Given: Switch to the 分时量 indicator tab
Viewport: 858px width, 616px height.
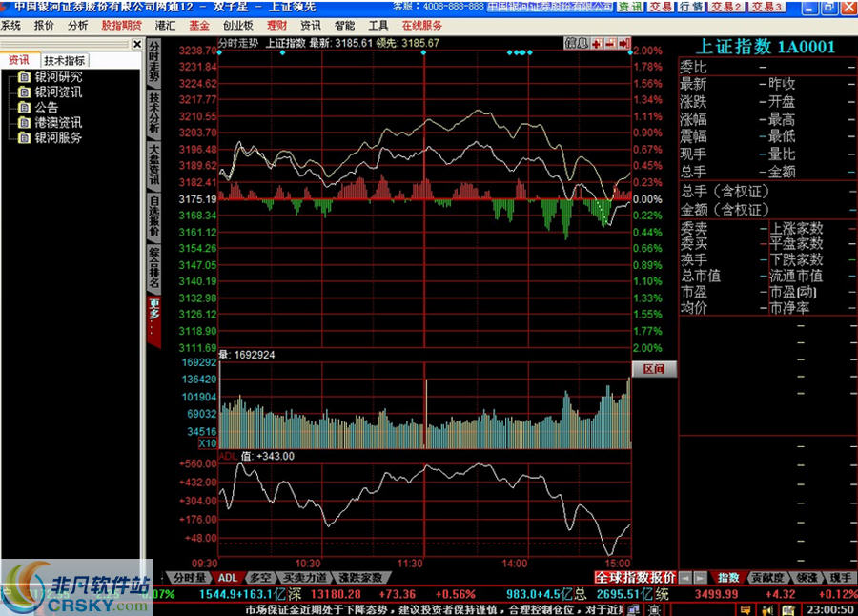Looking at the screenshot, I should (x=190, y=578).
